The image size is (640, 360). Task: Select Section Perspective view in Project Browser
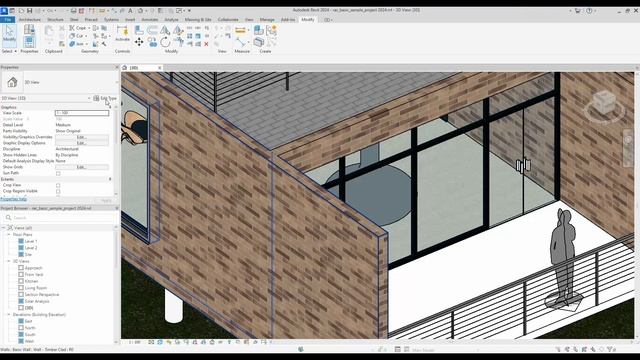pyautogui.click(x=42, y=295)
